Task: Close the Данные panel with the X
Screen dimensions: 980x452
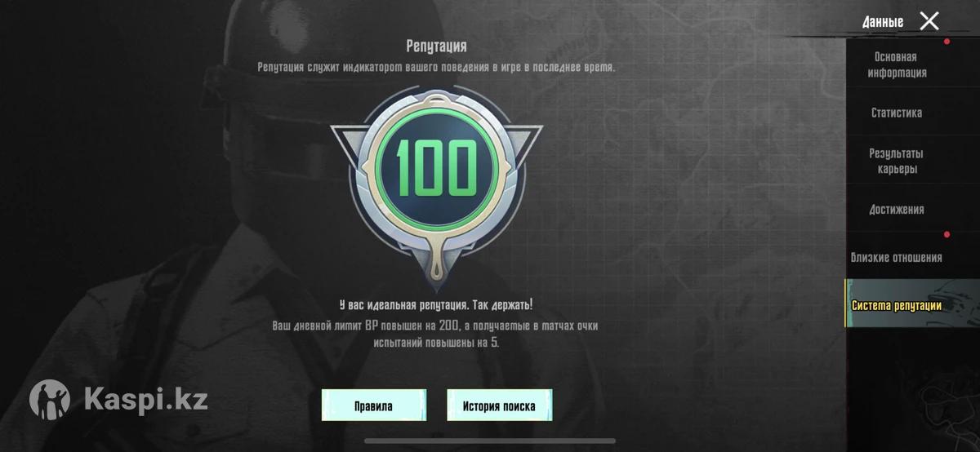Action: 929,21
